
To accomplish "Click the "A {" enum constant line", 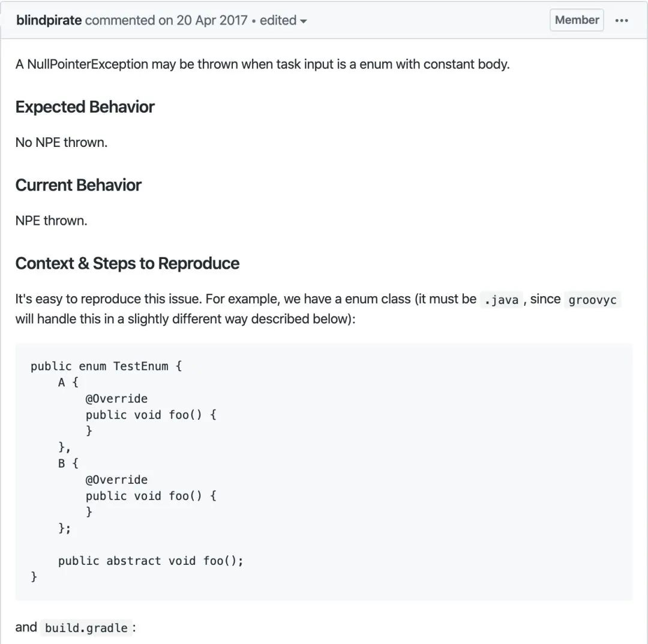I will 68,383.
